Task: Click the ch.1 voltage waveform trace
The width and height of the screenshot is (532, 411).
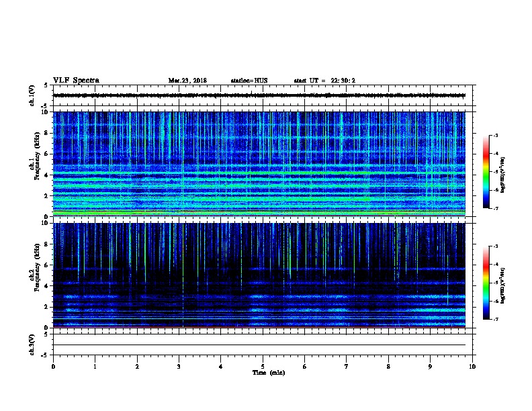Action: pos(259,95)
